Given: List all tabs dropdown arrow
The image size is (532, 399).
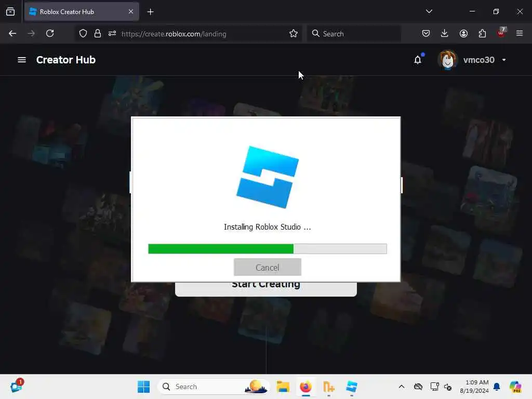Looking at the screenshot, I should click(x=429, y=11).
